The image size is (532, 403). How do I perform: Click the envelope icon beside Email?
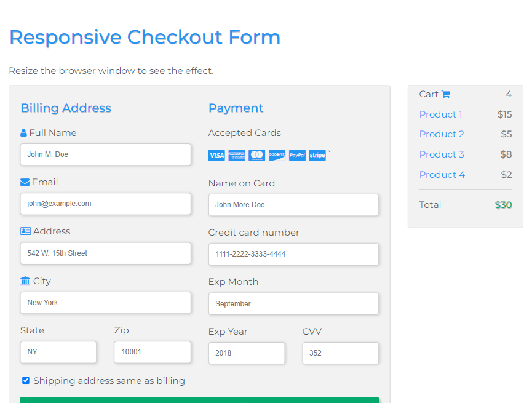[25, 182]
